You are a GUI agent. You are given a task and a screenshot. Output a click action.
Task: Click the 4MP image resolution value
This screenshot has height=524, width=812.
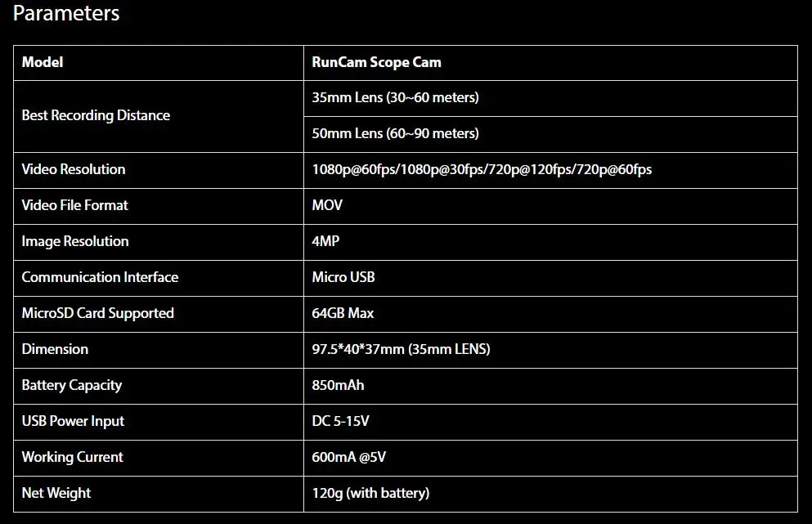(325, 241)
